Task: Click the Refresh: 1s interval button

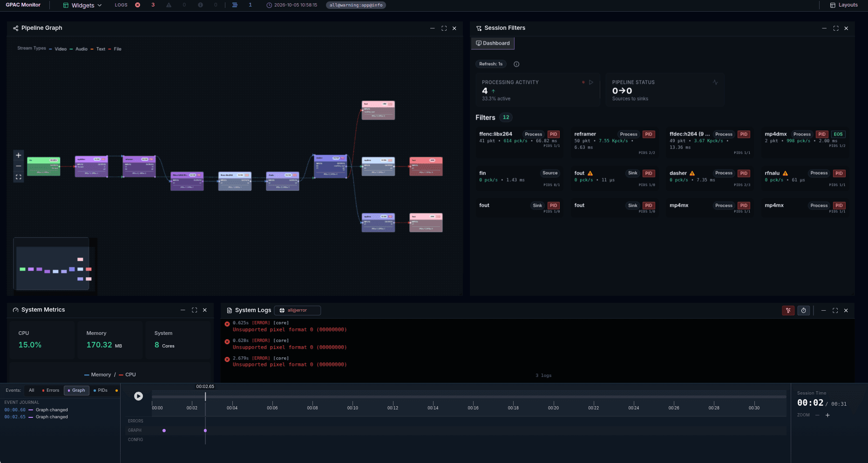Action: point(491,64)
